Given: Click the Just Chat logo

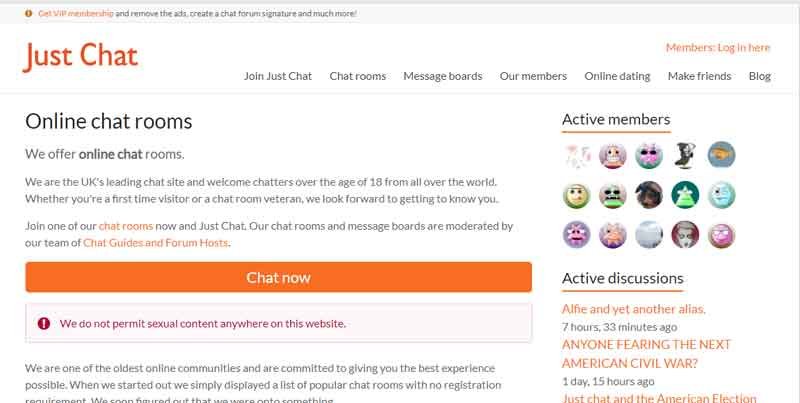Looking at the screenshot, I should [x=81, y=56].
